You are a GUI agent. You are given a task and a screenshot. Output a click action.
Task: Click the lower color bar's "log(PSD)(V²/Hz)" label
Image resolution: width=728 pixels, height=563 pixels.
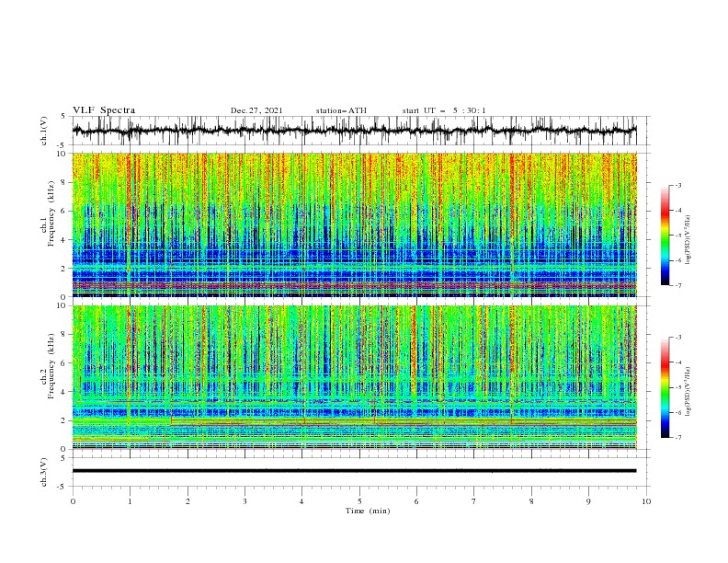point(688,391)
